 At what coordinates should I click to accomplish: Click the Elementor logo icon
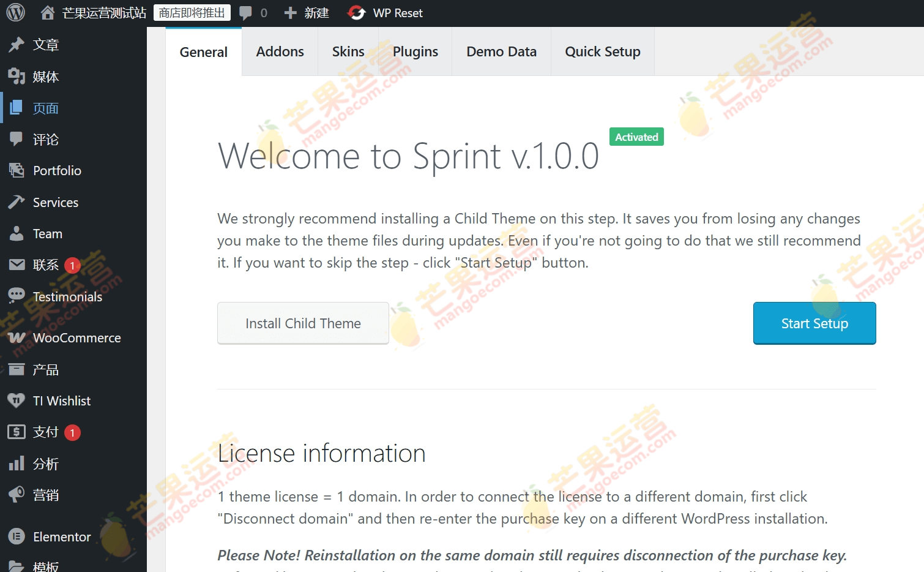point(17,536)
